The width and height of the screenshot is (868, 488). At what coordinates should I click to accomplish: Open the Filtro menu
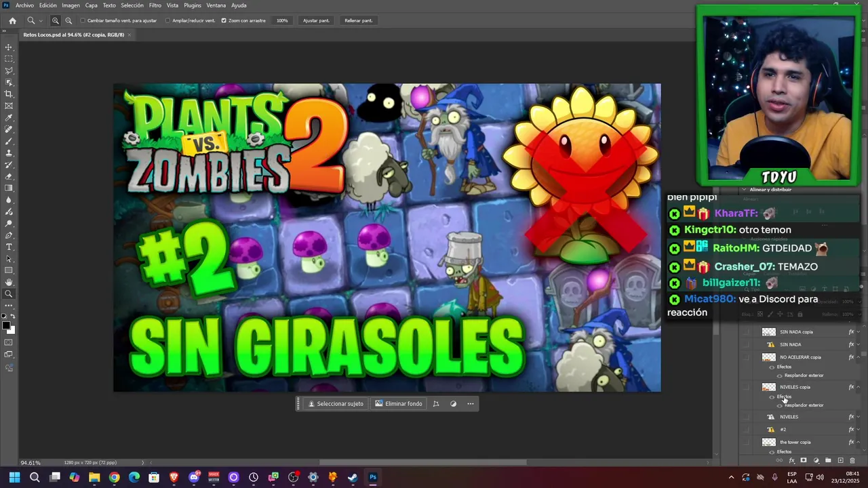point(155,5)
